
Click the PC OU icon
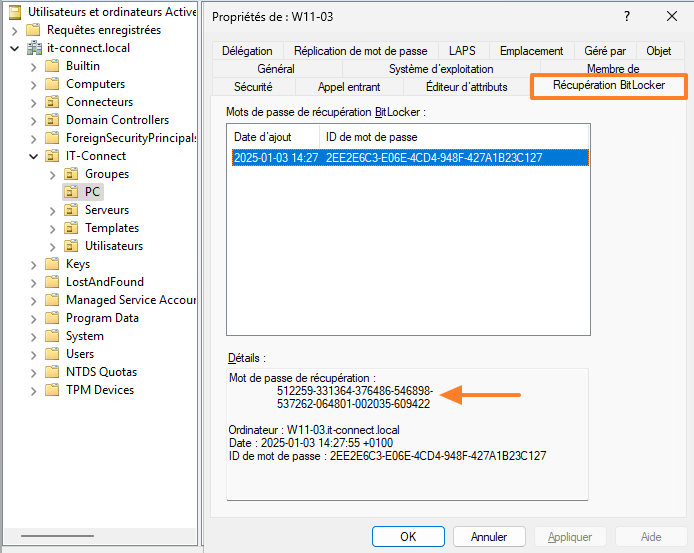tap(71, 192)
